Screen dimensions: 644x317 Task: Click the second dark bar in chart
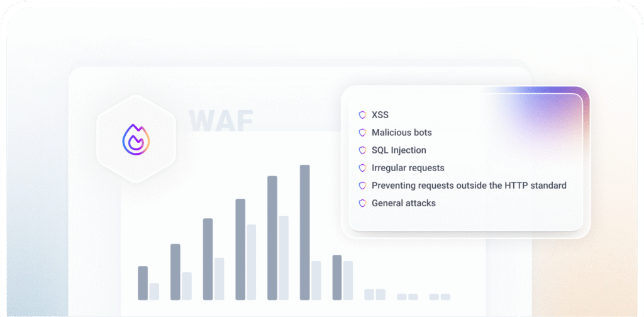click(x=175, y=271)
